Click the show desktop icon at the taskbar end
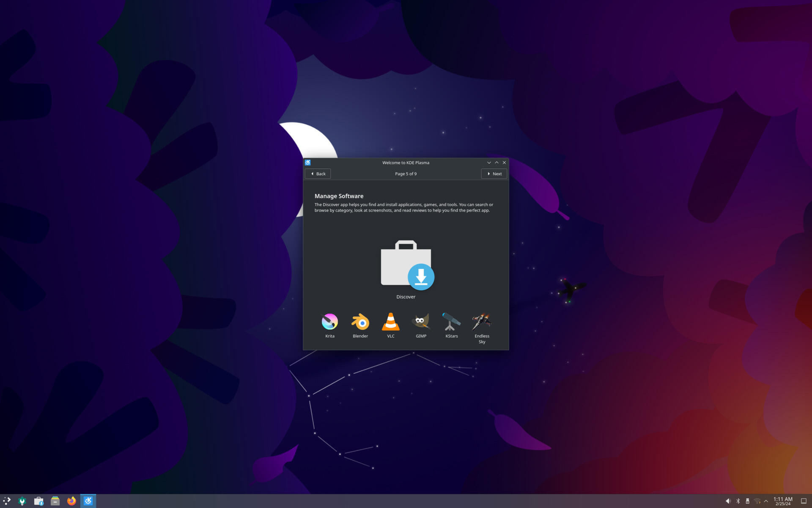Image resolution: width=812 pixels, height=508 pixels. click(804, 501)
